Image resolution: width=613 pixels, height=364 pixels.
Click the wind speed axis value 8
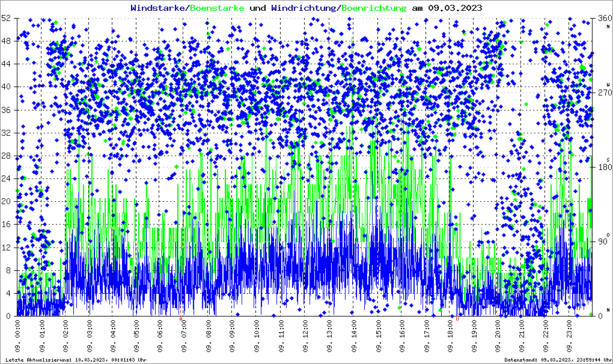(8, 270)
